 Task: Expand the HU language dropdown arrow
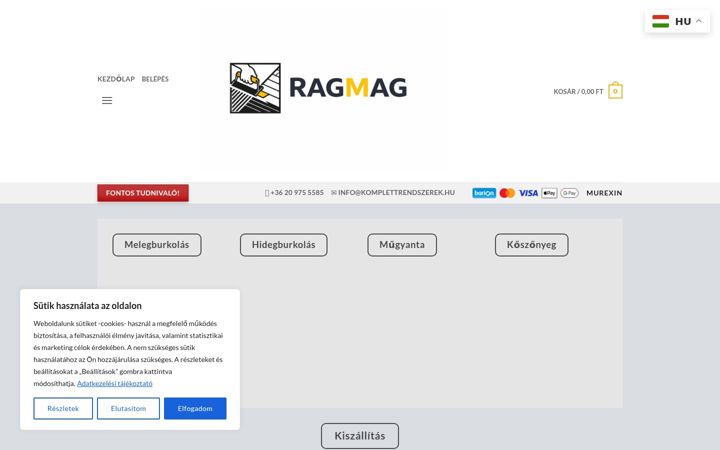[x=699, y=21]
